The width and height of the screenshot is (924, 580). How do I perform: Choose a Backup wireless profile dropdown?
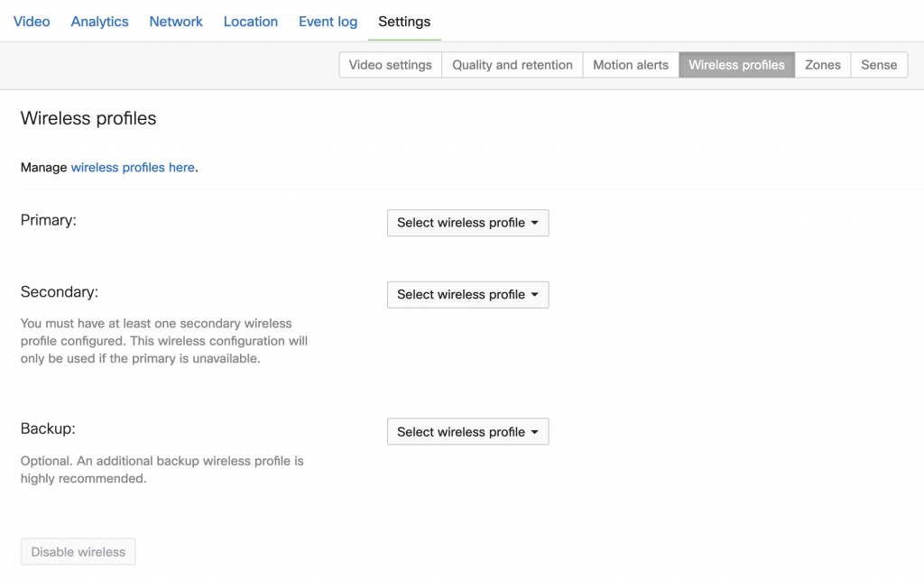[x=467, y=432]
